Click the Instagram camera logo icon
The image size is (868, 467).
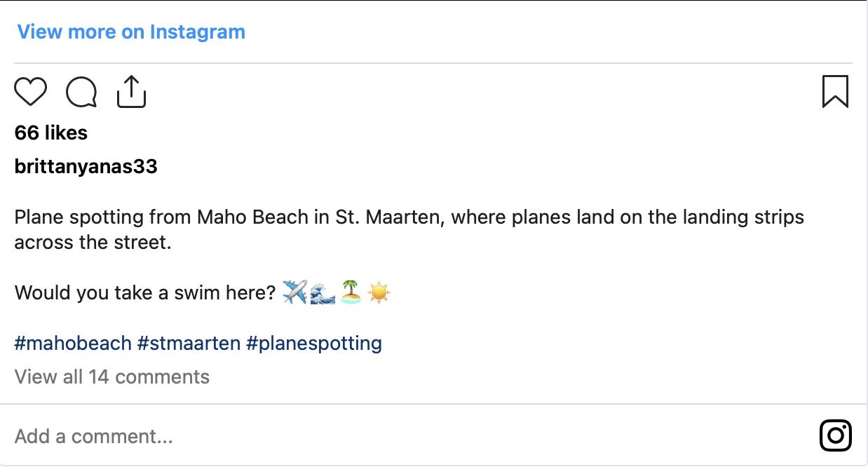pos(835,435)
